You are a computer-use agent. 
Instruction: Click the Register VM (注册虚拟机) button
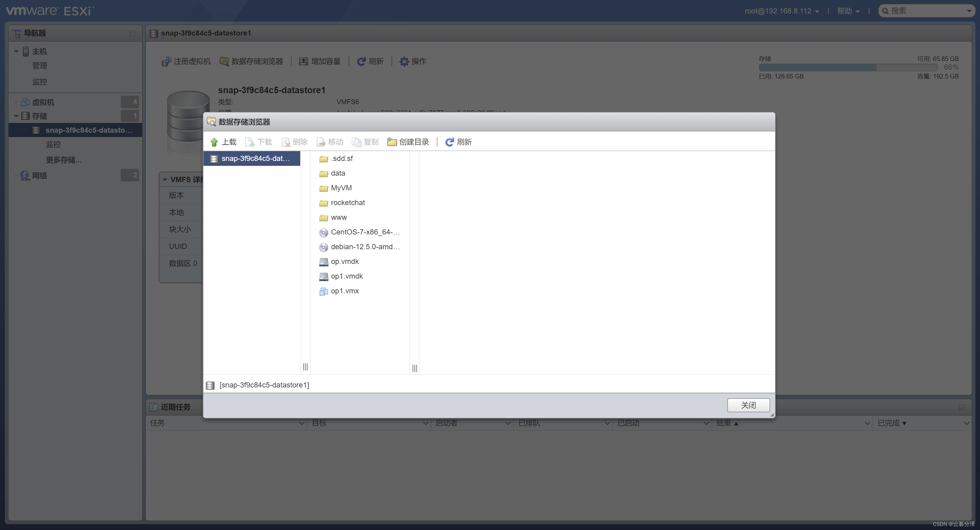pyautogui.click(x=186, y=61)
